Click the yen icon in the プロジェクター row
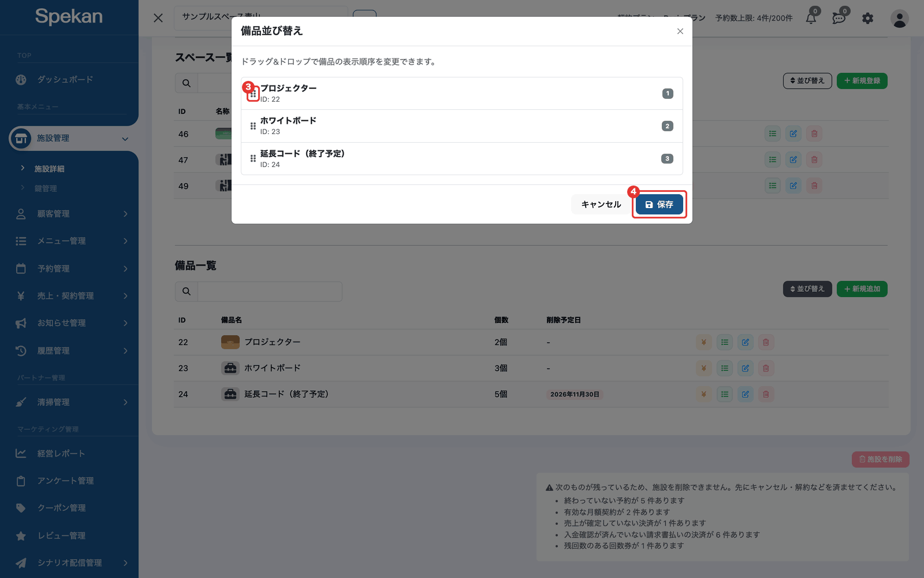The height and width of the screenshot is (578, 924). click(703, 342)
